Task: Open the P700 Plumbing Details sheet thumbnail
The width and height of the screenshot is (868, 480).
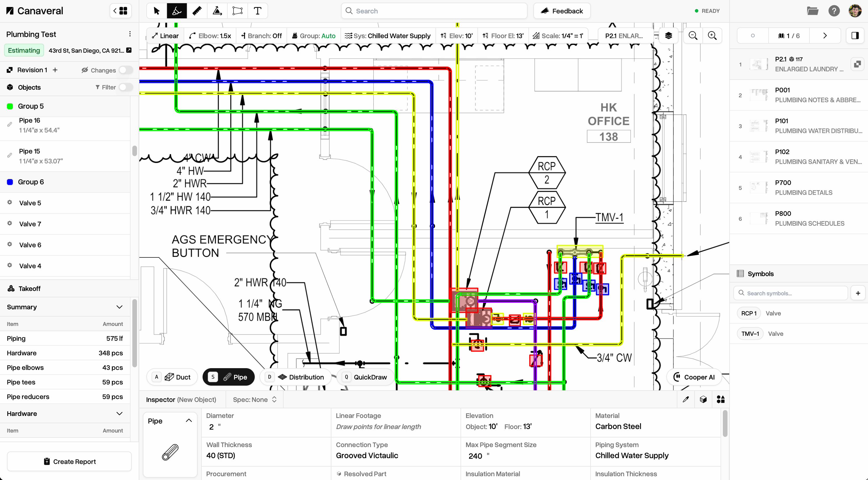Action: 759,188
